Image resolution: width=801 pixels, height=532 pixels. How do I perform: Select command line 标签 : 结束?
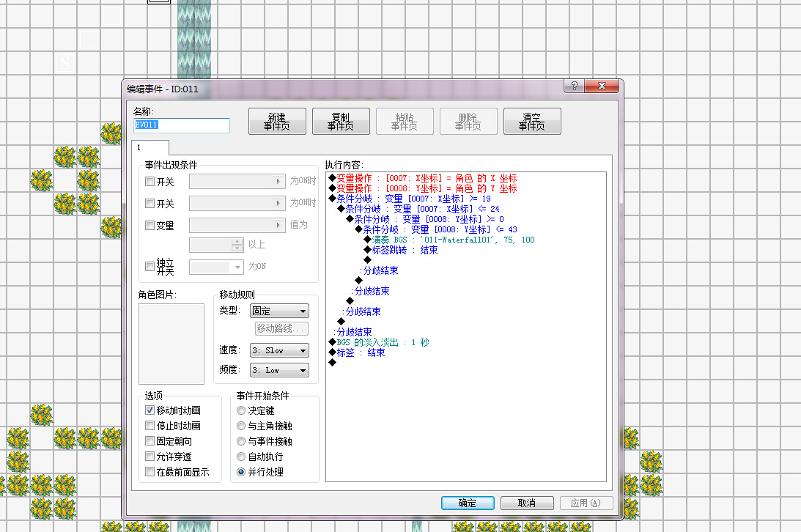(x=357, y=352)
